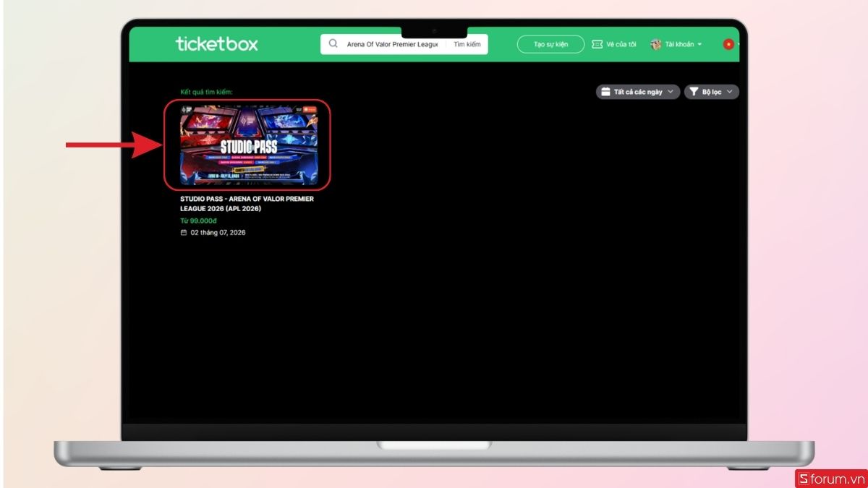The height and width of the screenshot is (488, 868).
Task: Click the ticket icon beside Vé của tôi
Action: 597,44
